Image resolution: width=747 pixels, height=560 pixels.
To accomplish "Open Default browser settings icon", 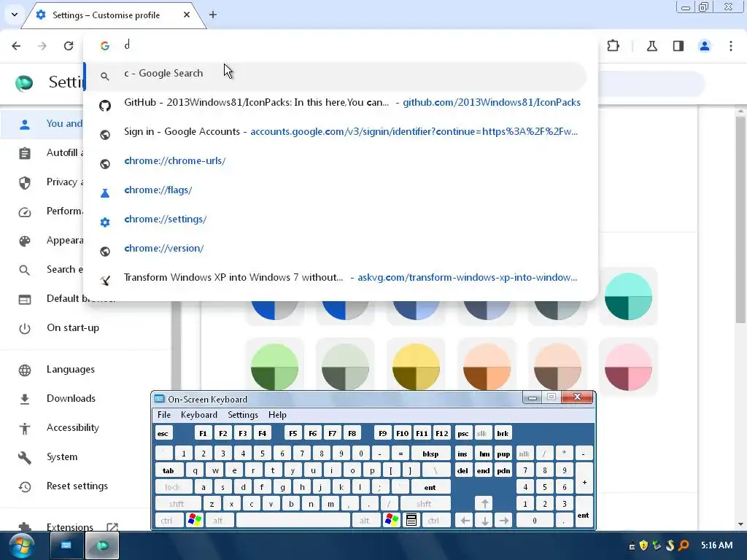I will click(25, 300).
